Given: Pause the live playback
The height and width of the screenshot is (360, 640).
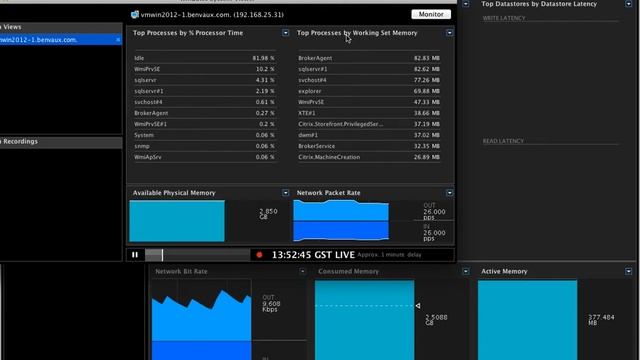Looking at the screenshot, I should [135, 255].
